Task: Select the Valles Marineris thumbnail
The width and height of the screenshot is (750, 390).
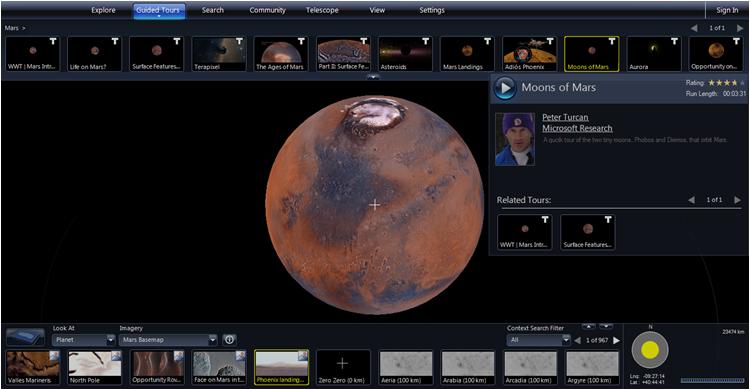Action: (33, 367)
